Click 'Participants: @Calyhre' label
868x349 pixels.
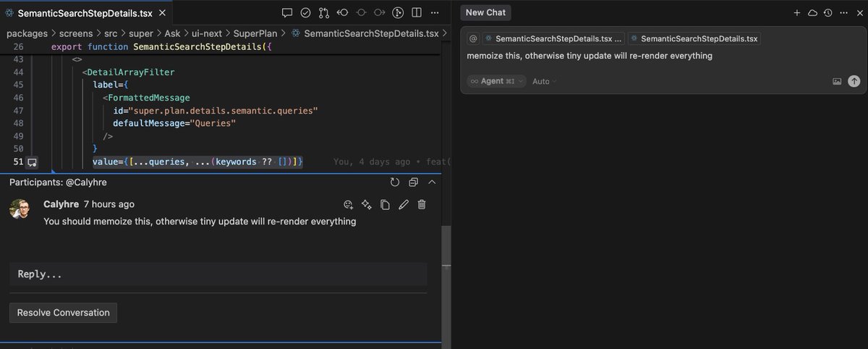pyautogui.click(x=58, y=182)
